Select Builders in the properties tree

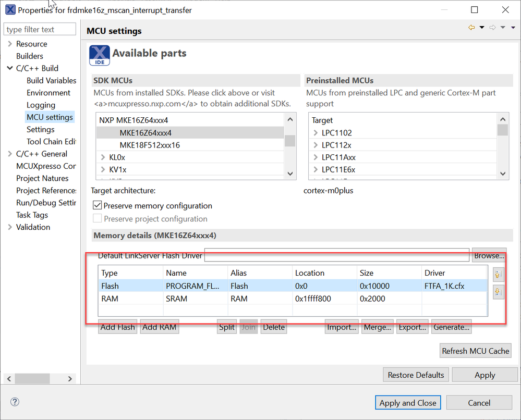coord(30,56)
